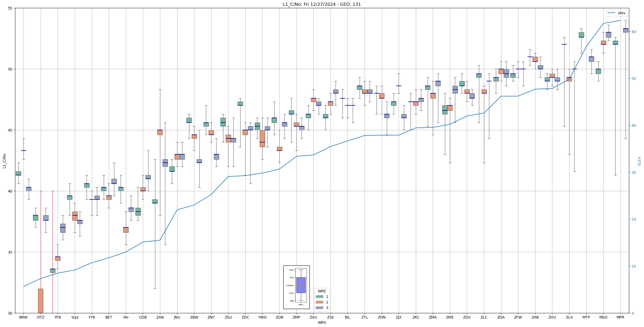This screenshot has width=644, height=327.
Task: Click the WRS x-axis title
Action: point(322,323)
